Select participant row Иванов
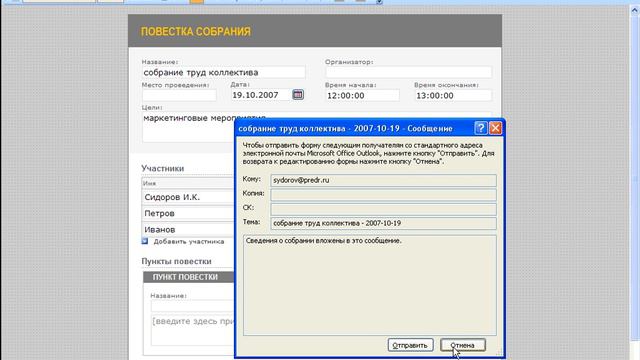640x360 pixels. point(188,229)
